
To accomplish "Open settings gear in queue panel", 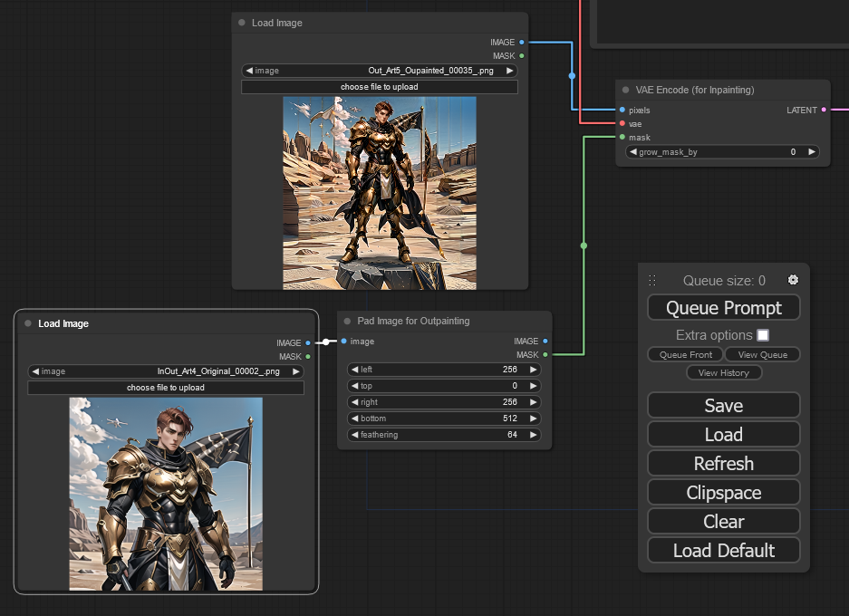I will point(794,280).
